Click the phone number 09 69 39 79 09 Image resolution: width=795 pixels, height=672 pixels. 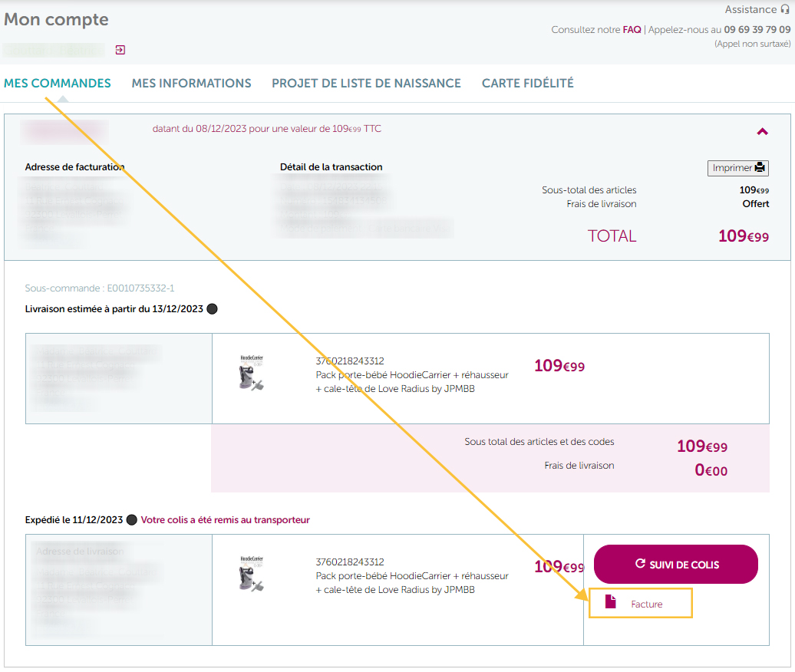click(757, 29)
